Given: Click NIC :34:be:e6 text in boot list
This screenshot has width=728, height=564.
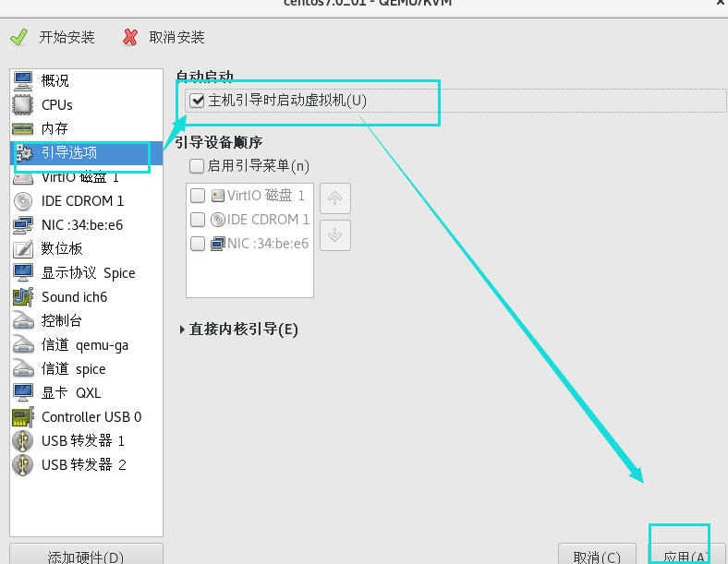Looking at the screenshot, I should click(268, 244).
